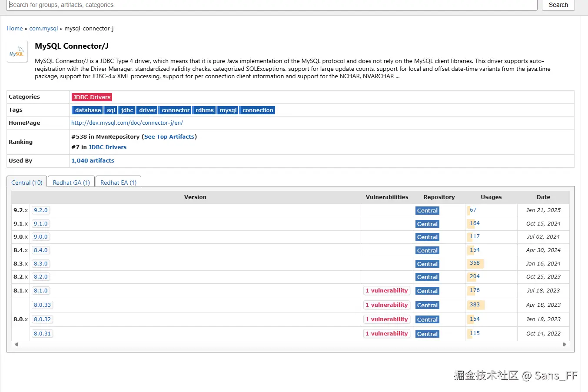Open JDBC Drivers ranking link
588x392 pixels.
(x=107, y=147)
